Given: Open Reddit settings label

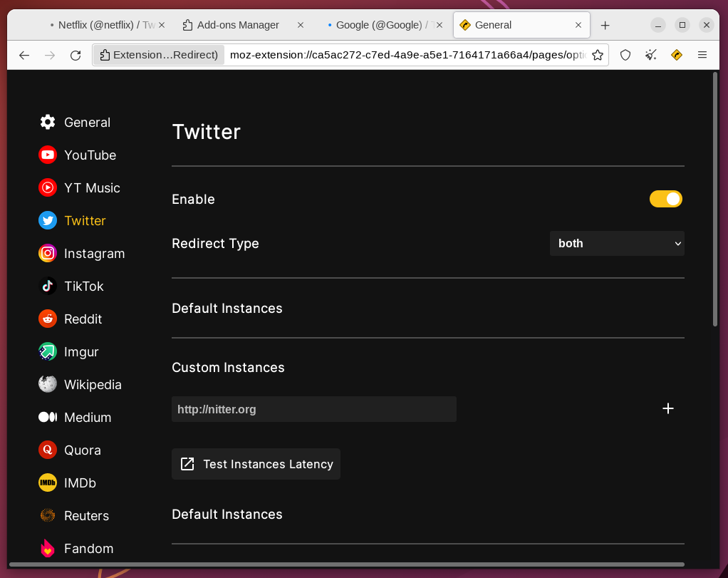Looking at the screenshot, I should pos(83,319).
